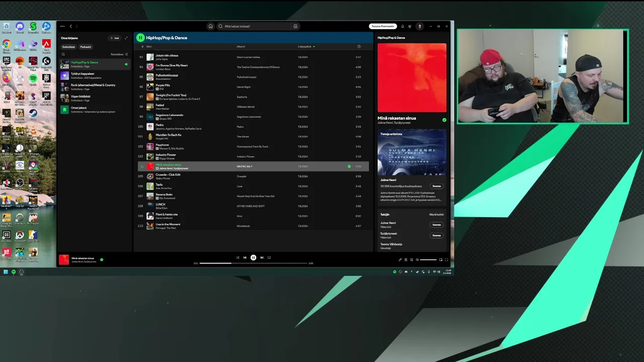Click the now-playing cover thumbnail in the player bar
644x362 pixels.
(x=64, y=259)
